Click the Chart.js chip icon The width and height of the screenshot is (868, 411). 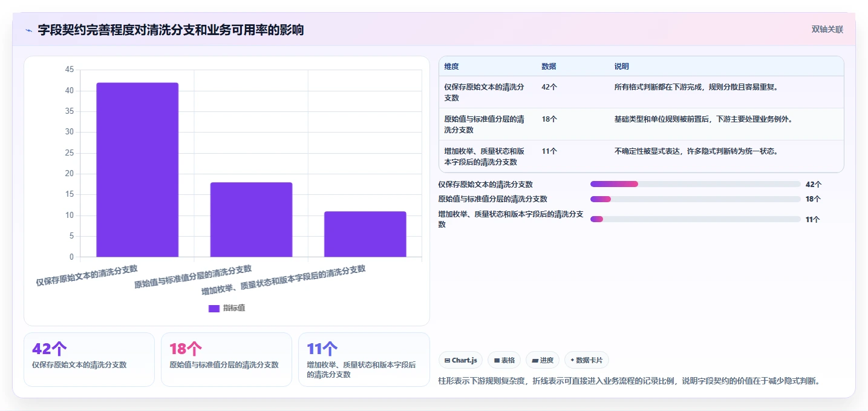point(447,361)
